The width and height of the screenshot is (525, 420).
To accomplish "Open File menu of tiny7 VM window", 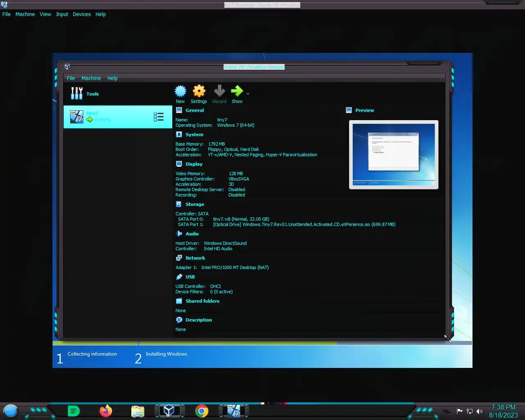I will tap(7, 14).
